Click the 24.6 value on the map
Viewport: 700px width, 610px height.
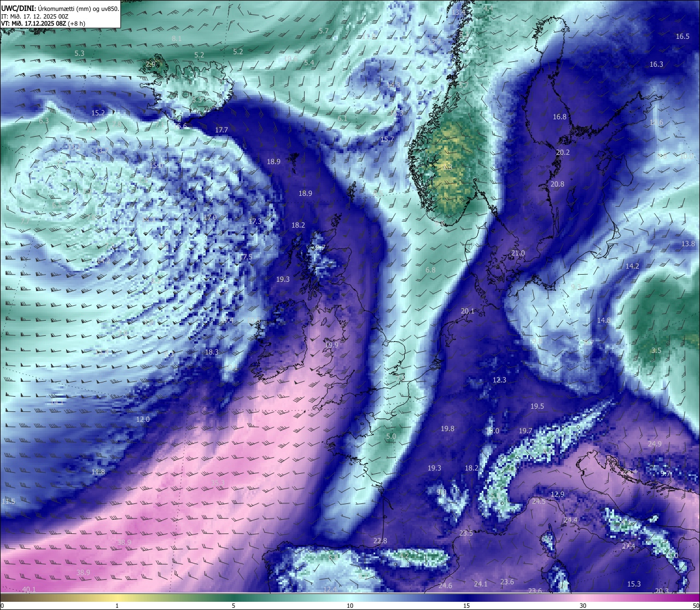445,585
